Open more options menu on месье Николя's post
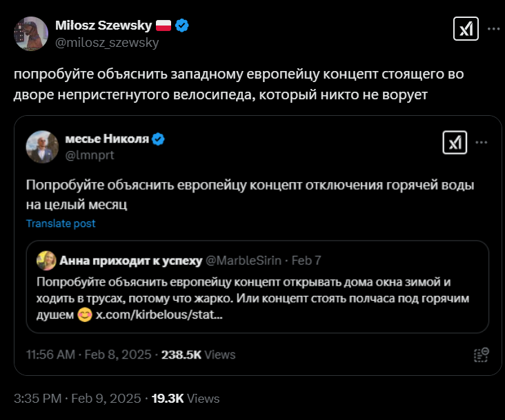 [x=482, y=143]
